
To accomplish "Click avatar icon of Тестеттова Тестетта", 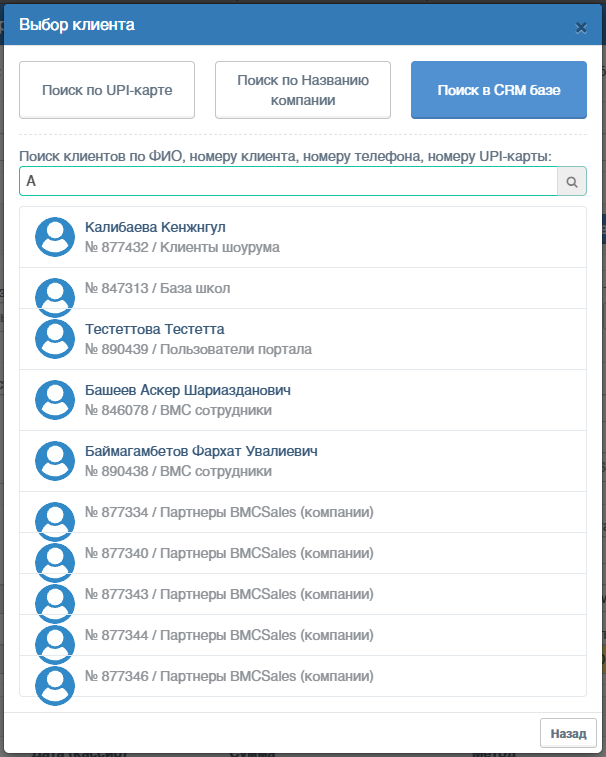I will coord(55,339).
